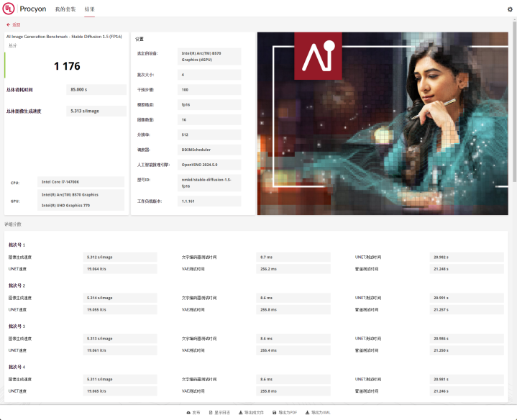Click batch 3 UNET time 20.986 s

[467, 339]
